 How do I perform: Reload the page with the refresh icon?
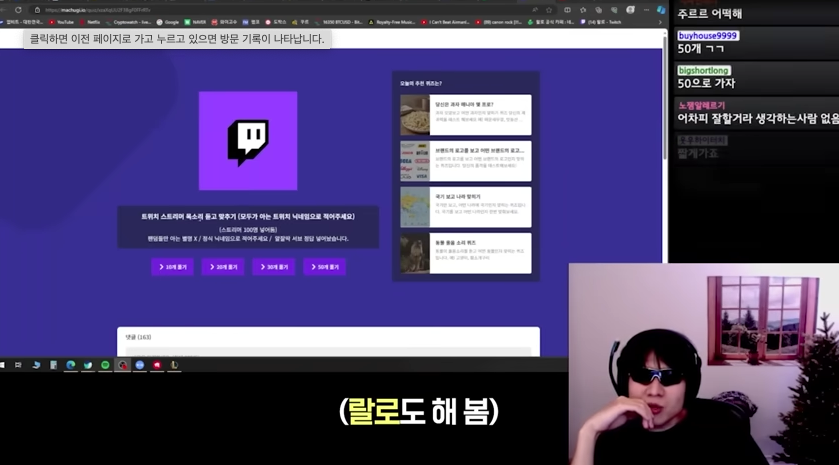(18, 10)
